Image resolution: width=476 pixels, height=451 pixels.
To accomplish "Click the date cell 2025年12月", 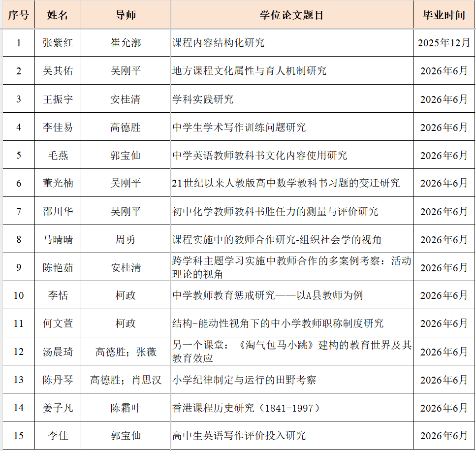I will (444, 42).
